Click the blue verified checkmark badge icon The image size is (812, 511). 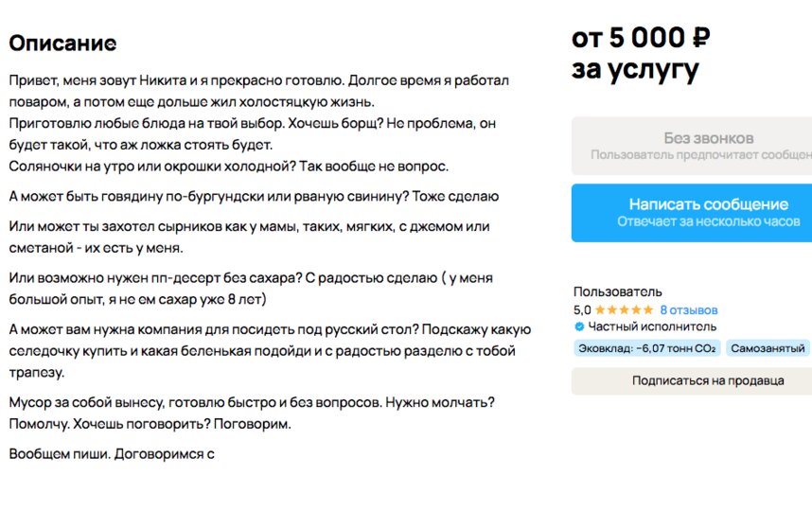coord(579,327)
